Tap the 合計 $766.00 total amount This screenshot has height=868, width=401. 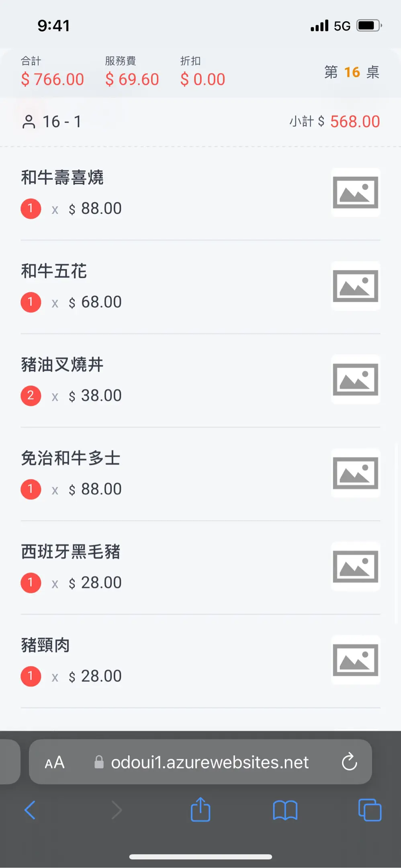click(53, 79)
